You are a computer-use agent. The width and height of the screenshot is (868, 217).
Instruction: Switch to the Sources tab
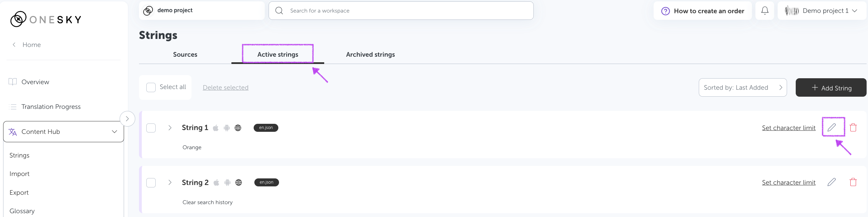185,55
